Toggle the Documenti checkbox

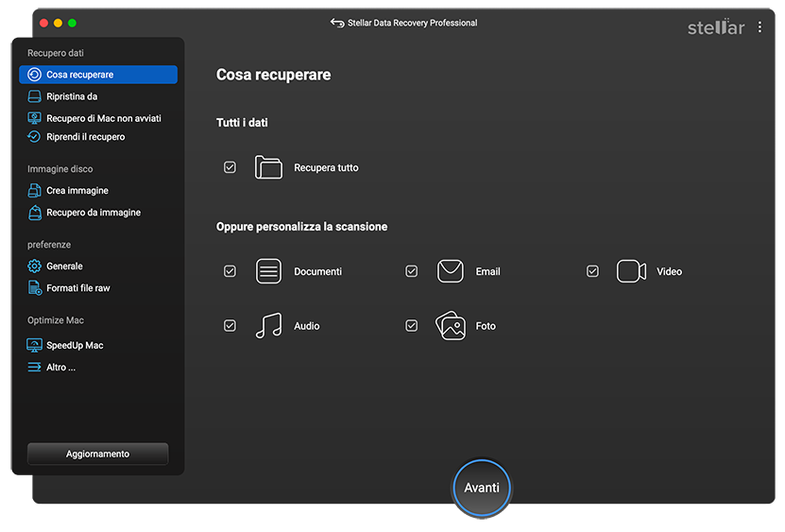230,271
